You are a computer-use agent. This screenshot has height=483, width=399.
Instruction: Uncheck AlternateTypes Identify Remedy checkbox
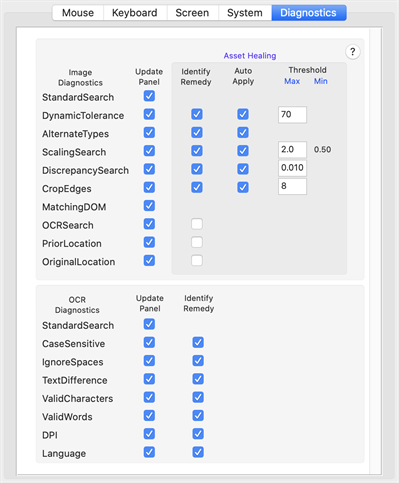coord(197,133)
